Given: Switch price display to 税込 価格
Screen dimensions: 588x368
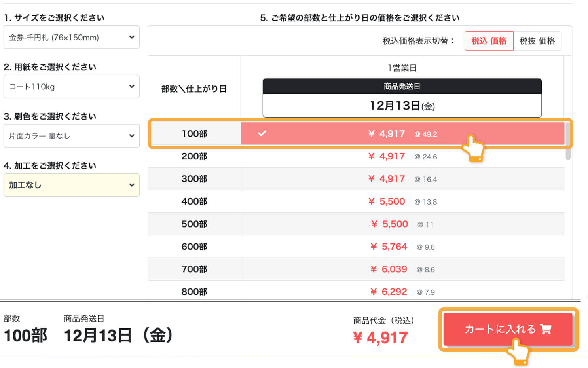Looking at the screenshot, I should [489, 41].
